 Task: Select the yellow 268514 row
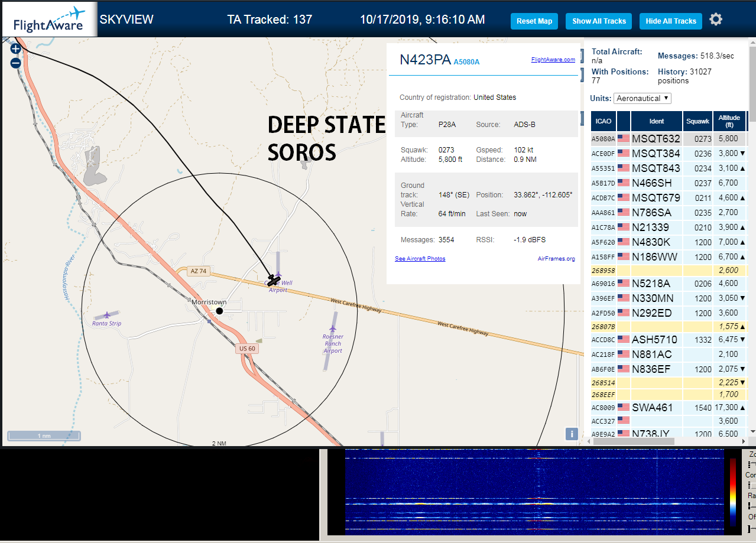669,382
